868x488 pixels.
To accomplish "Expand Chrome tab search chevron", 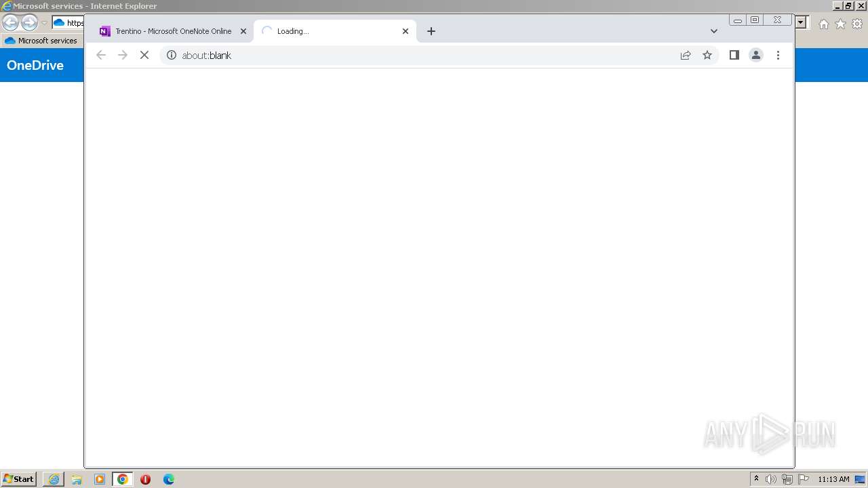I will pos(714,31).
